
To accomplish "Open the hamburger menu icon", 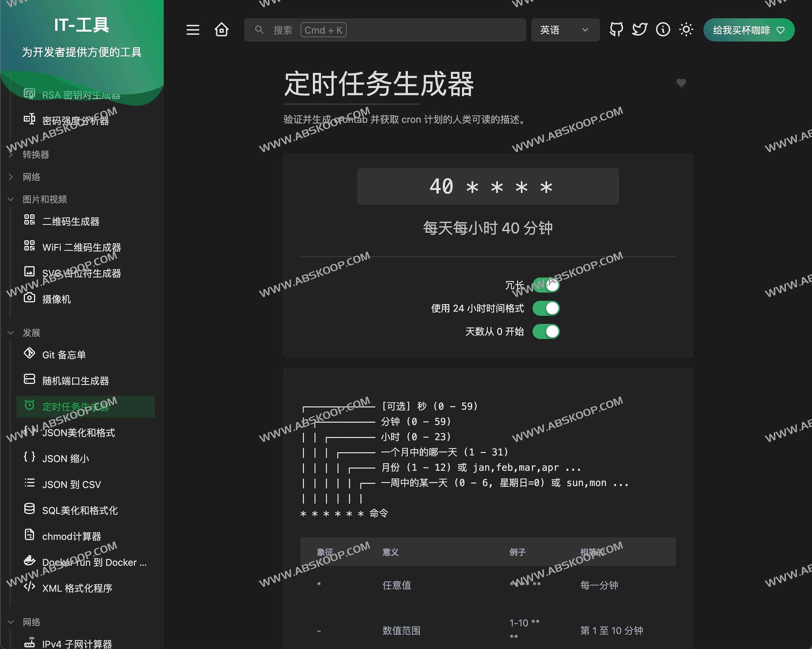I will (193, 30).
